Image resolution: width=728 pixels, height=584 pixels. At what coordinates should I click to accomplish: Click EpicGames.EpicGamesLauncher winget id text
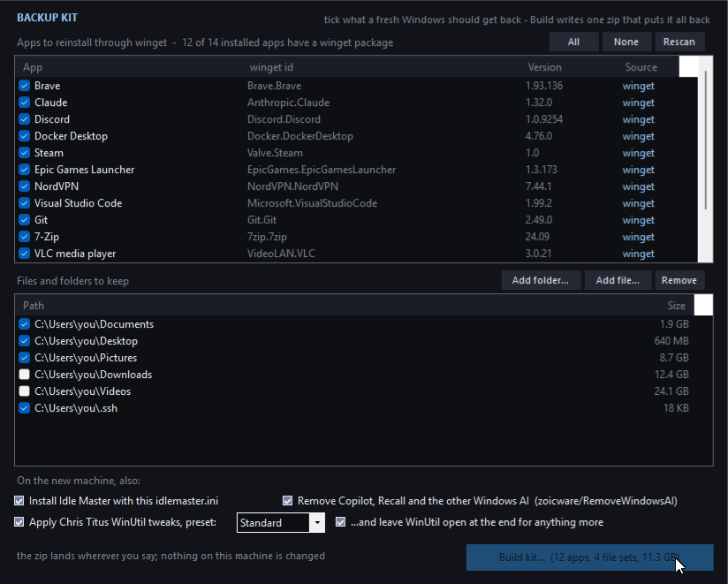pyautogui.click(x=322, y=170)
